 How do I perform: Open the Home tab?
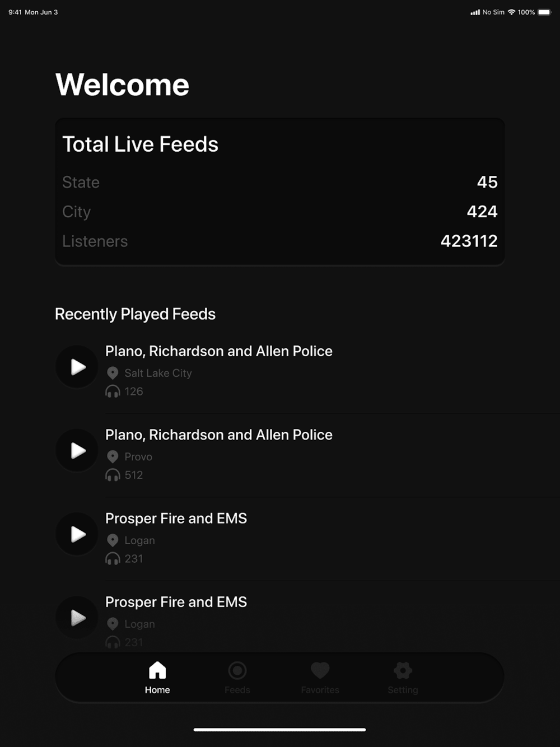coord(157,677)
